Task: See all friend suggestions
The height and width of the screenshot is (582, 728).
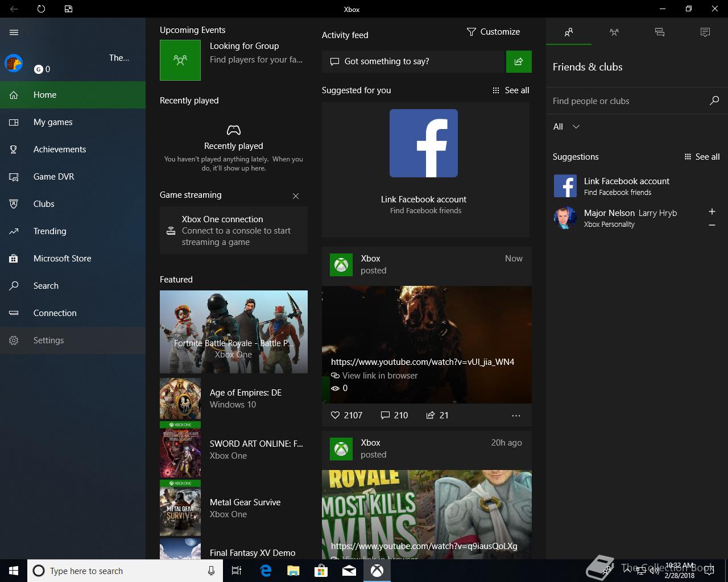Action: pyautogui.click(x=702, y=157)
